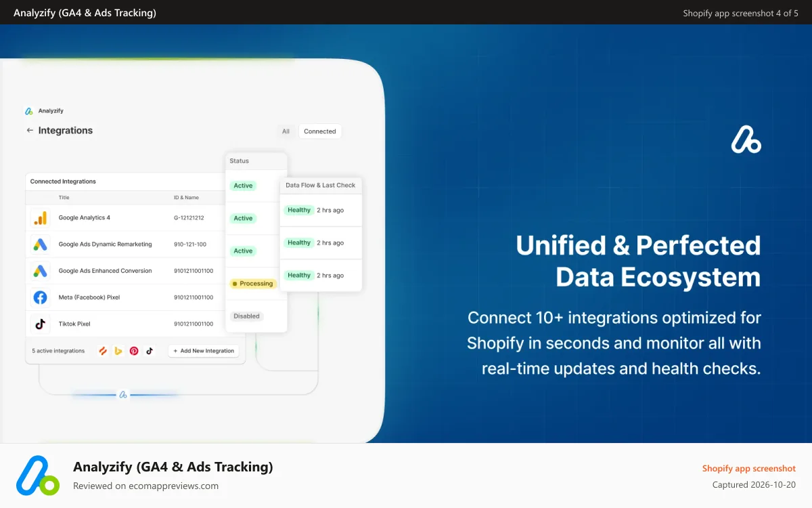The width and height of the screenshot is (812, 508).
Task: Go back using the arrow beside Integrations
Action: click(x=30, y=130)
